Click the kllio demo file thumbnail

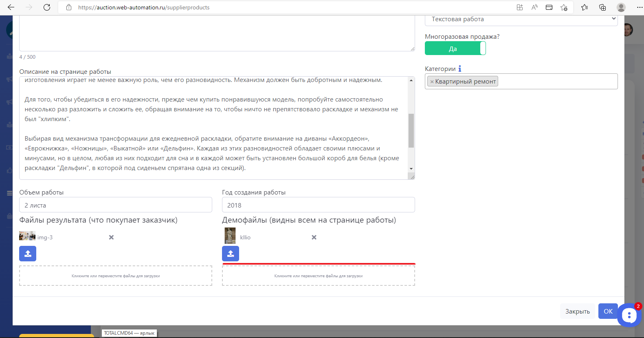[x=230, y=236]
